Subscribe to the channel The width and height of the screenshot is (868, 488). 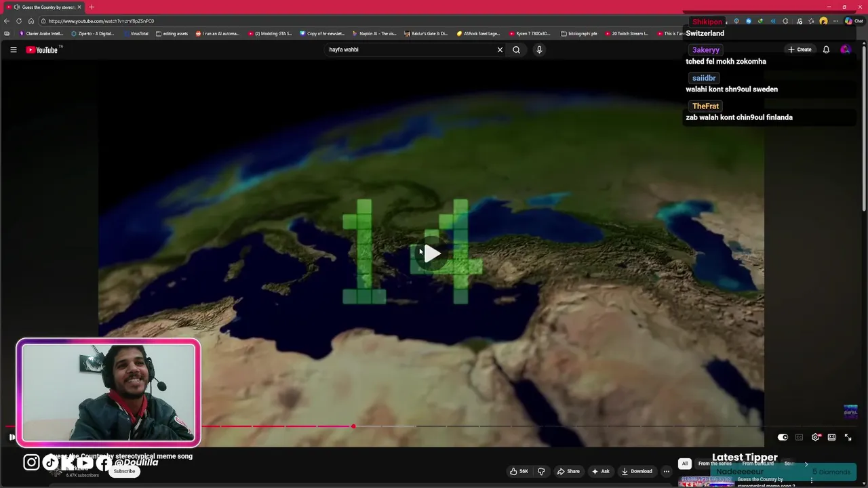click(124, 471)
